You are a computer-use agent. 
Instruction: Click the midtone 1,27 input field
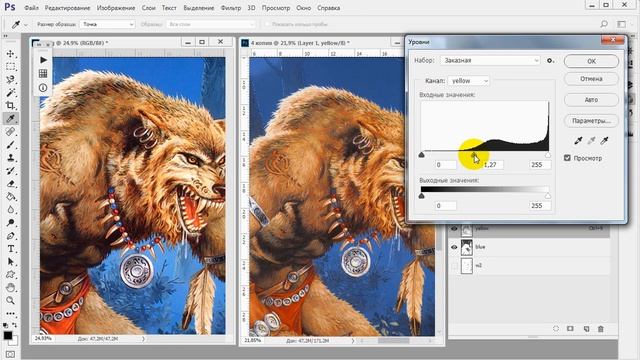492,164
